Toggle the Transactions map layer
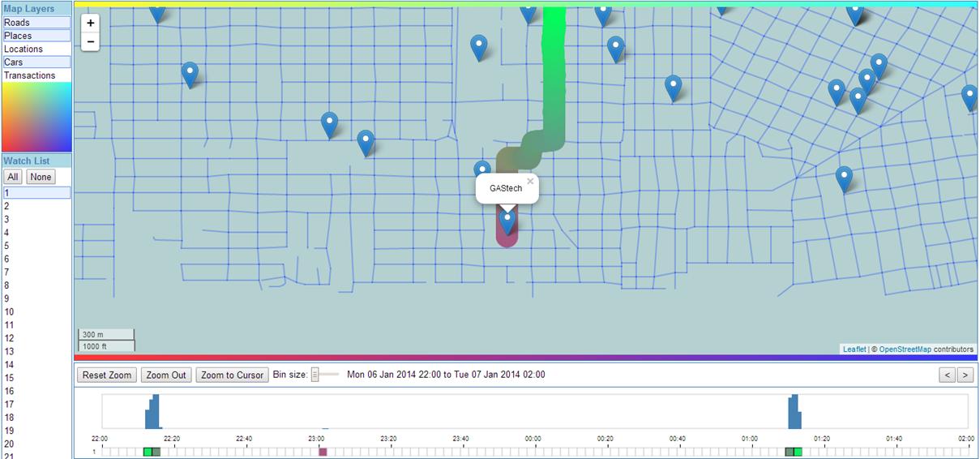The image size is (980, 459). coord(36,75)
